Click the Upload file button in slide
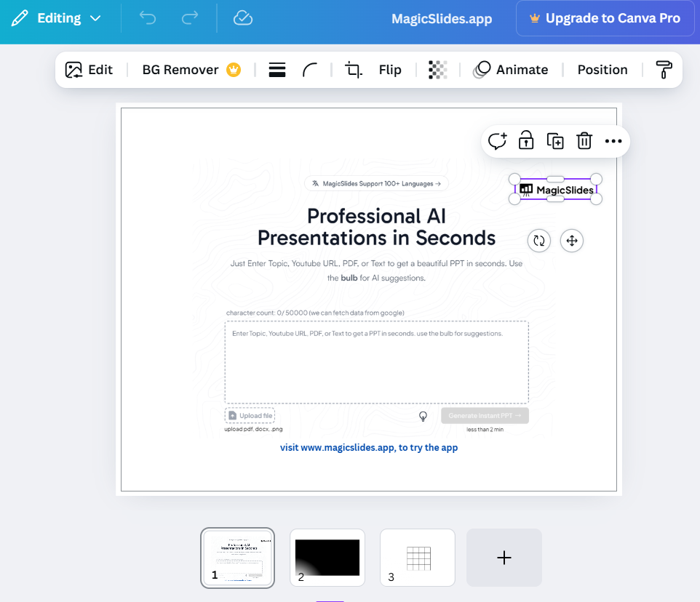Screen dimensions: 700x602 (x=250, y=416)
